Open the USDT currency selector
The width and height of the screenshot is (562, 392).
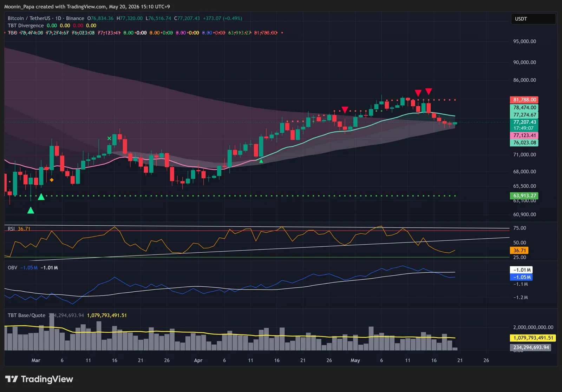pos(533,19)
